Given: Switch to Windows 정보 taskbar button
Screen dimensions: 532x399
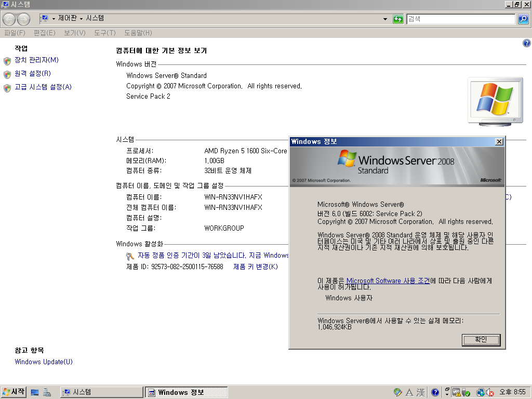Looking at the screenshot, I should 187,392.
